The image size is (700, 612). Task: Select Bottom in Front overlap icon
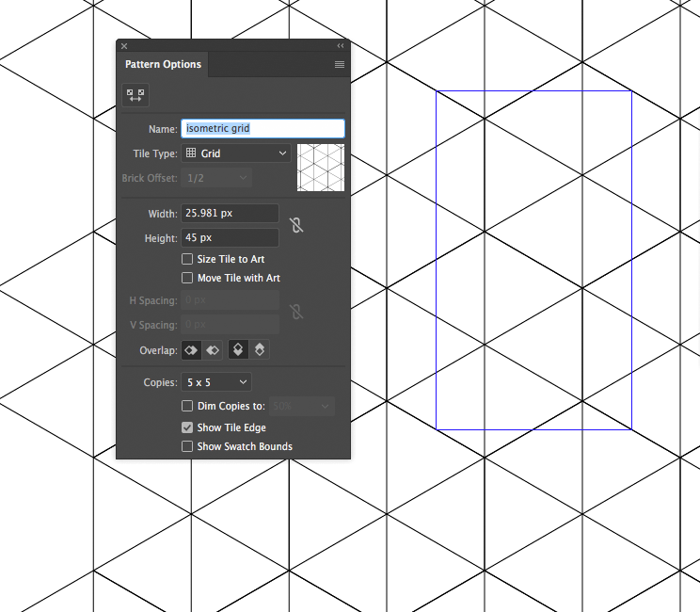tap(260, 349)
